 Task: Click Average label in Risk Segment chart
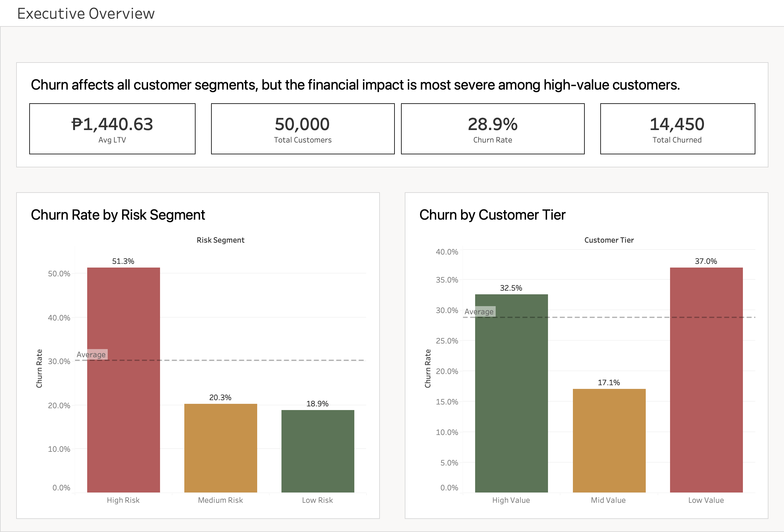tap(91, 355)
